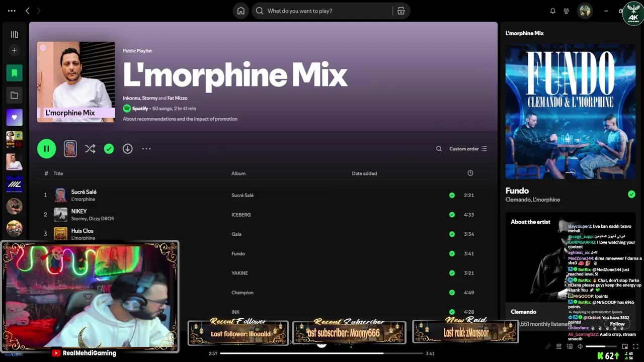Open L'morphine artist link under Sucré Salé
The width and height of the screenshot is (644, 362).
coord(83,199)
